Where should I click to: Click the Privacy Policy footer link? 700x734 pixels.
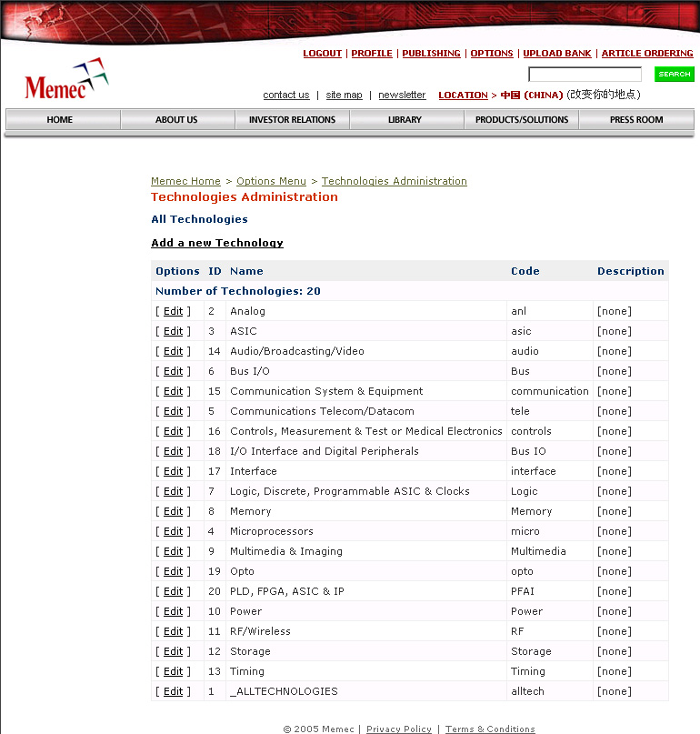[399, 729]
